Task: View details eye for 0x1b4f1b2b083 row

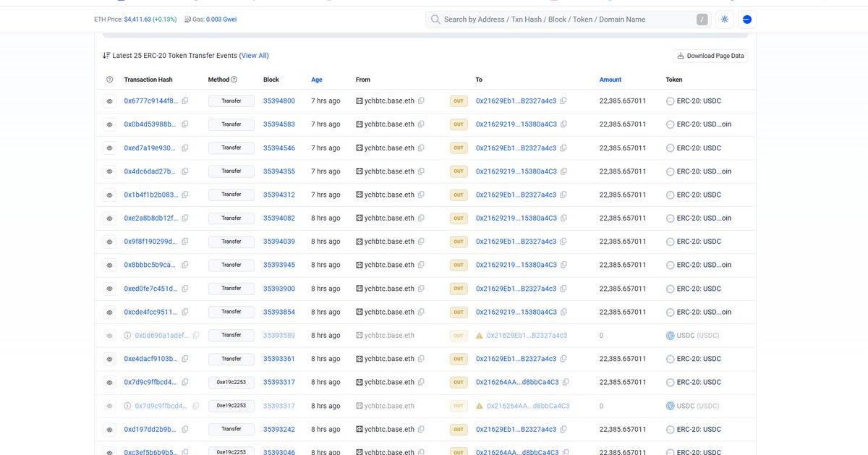Action: coord(109,195)
